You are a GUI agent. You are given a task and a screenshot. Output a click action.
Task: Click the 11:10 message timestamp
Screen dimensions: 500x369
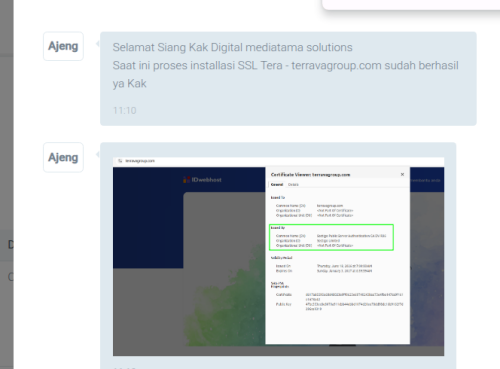click(125, 110)
